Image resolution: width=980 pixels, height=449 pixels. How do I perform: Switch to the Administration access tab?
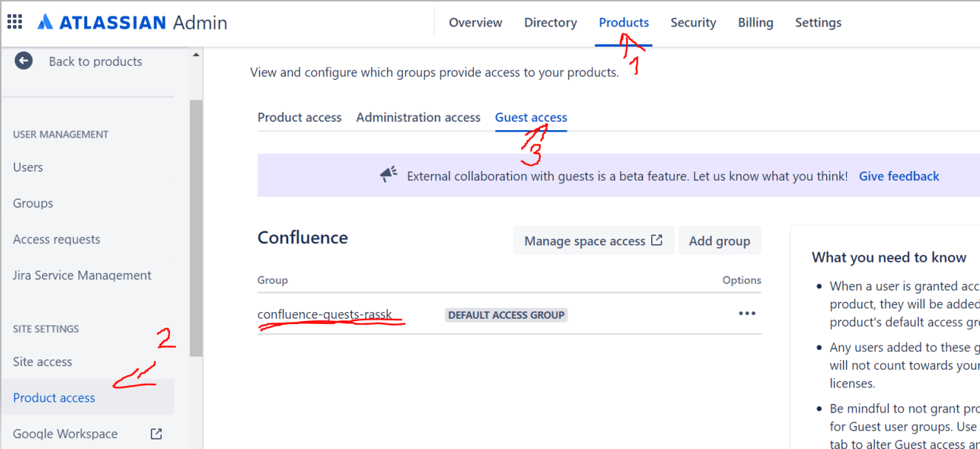pyautogui.click(x=418, y=117)
